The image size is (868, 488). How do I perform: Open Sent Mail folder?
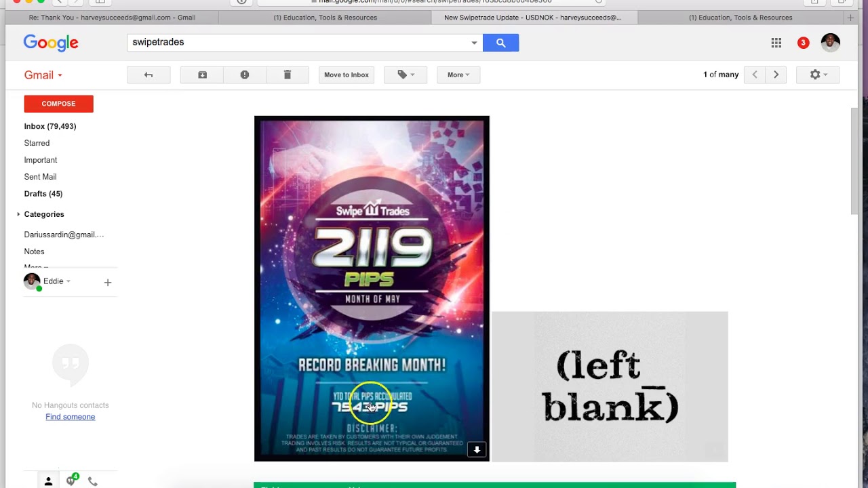pos(40,177)
